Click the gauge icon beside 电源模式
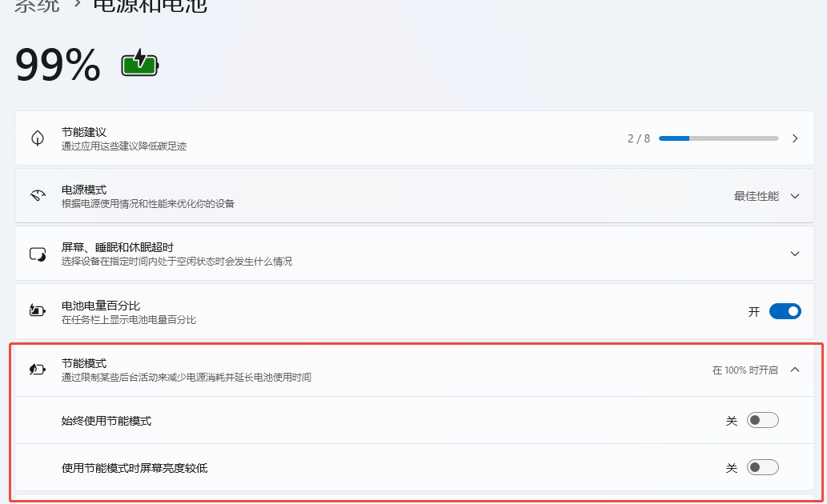The height and width of the screenshot is (504, 827). [x=38, y=195]
